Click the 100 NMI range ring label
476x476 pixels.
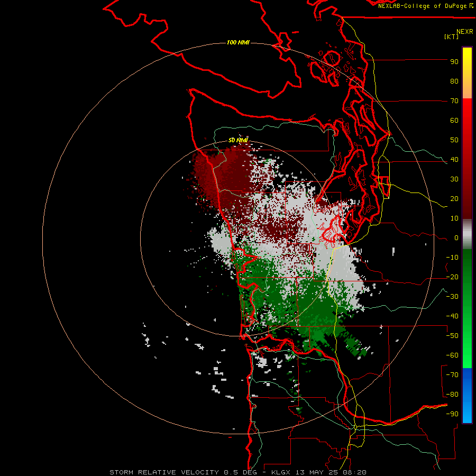[x=238, y=42]
